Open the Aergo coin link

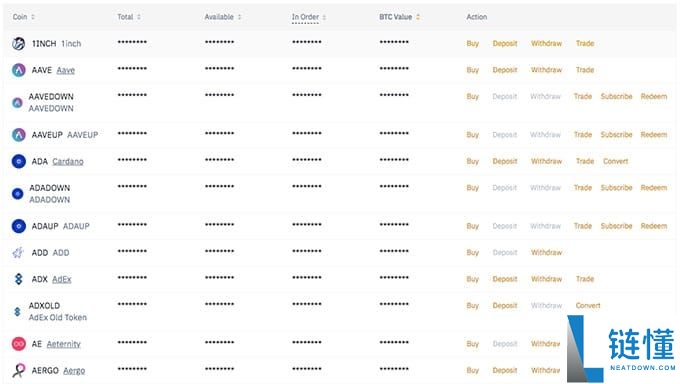tap(74, 370)
